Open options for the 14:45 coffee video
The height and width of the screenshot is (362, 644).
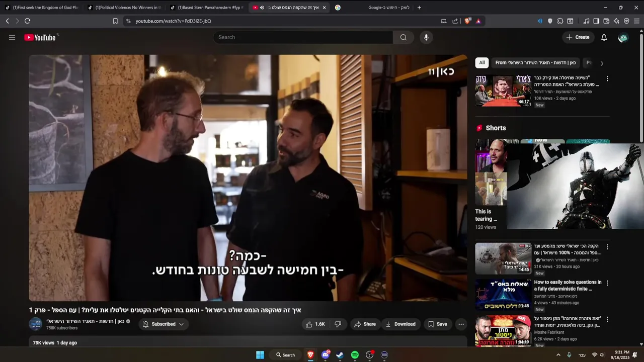tap(607, 247)
